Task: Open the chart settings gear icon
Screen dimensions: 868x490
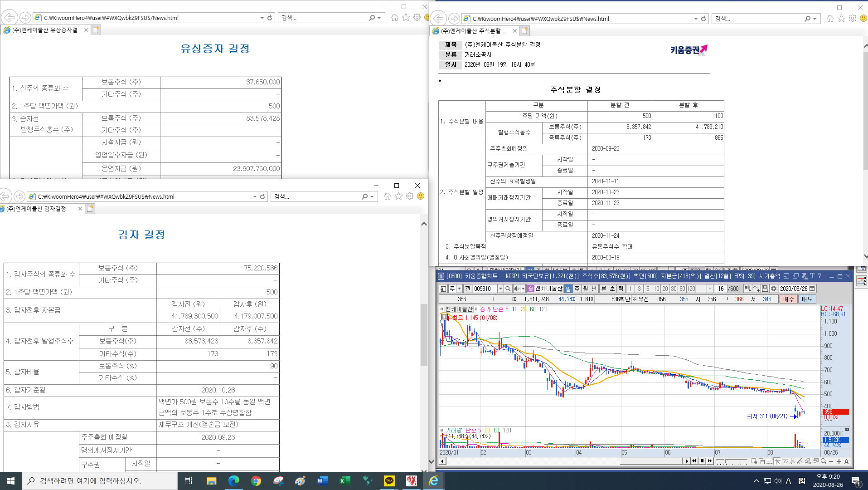Action: (774, 289)
